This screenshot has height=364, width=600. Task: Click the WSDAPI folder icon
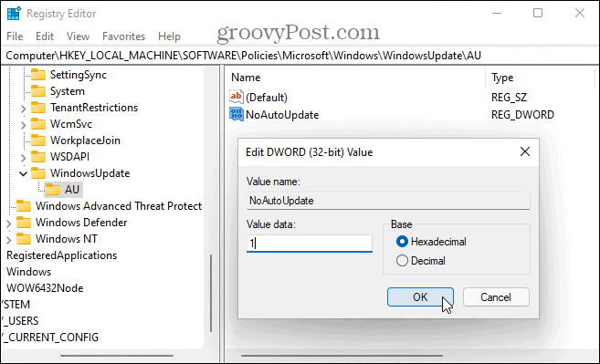38,157
